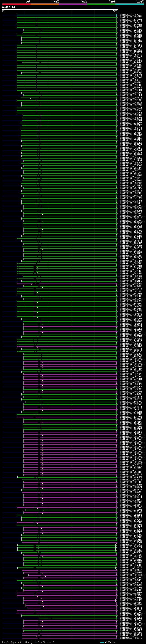Click the cyan alignment bar for UniRef100_A8J5Z0
Image resolution: width=146 pixels, height=644 pixels.
click(67, 15)
